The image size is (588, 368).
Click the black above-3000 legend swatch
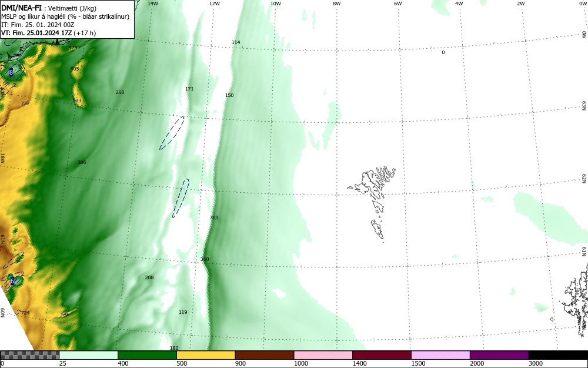[558, 355]
